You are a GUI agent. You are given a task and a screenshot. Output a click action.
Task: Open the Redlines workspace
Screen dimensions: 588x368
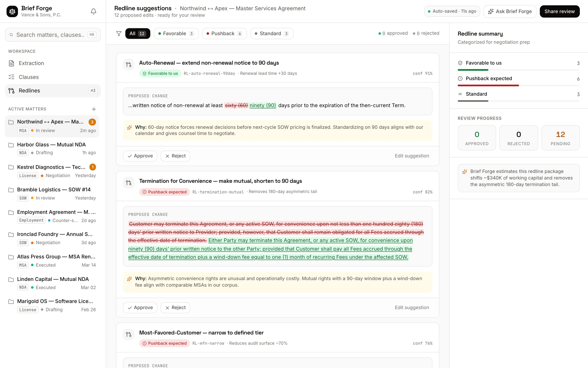point(53,91)
